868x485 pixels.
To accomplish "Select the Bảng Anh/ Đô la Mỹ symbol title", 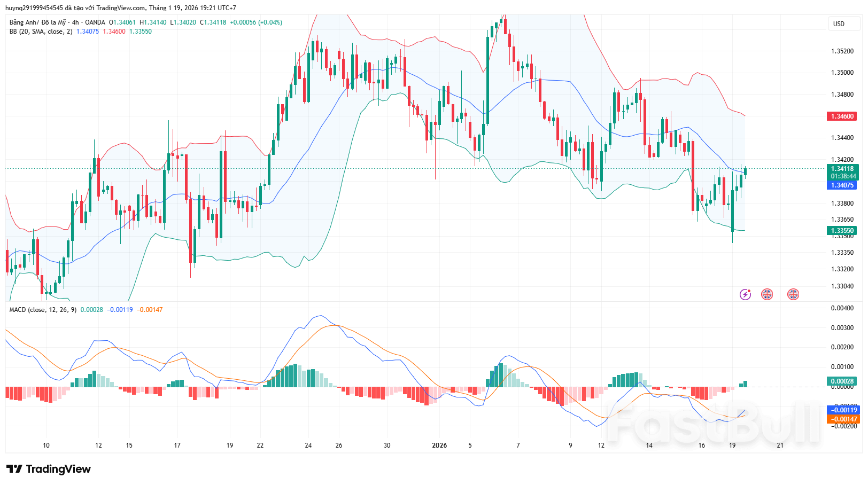I will tap(37, 23).
